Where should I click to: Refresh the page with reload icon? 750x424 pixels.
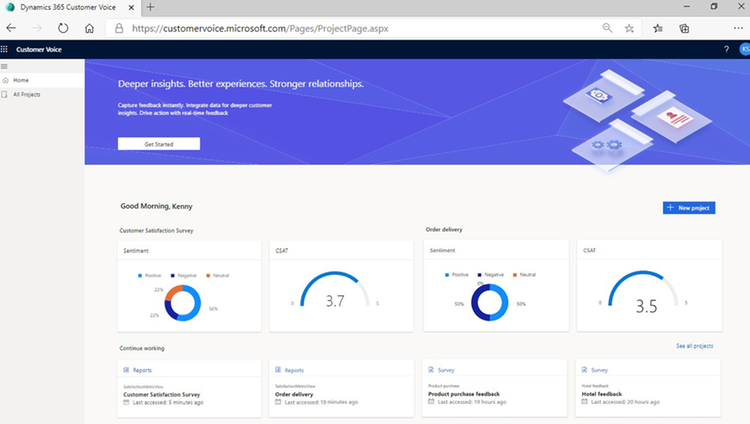pyautogui.click(x=63, y=28)
